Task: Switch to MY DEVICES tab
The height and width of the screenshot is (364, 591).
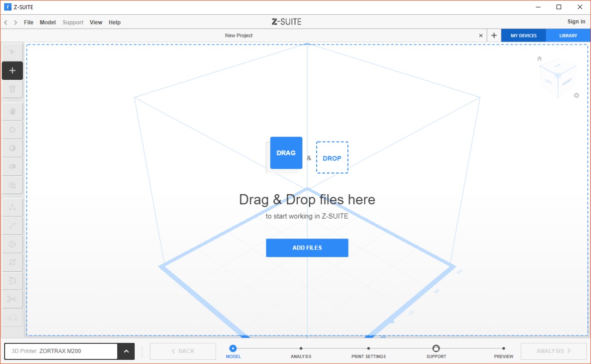Action: click(524, 36)
